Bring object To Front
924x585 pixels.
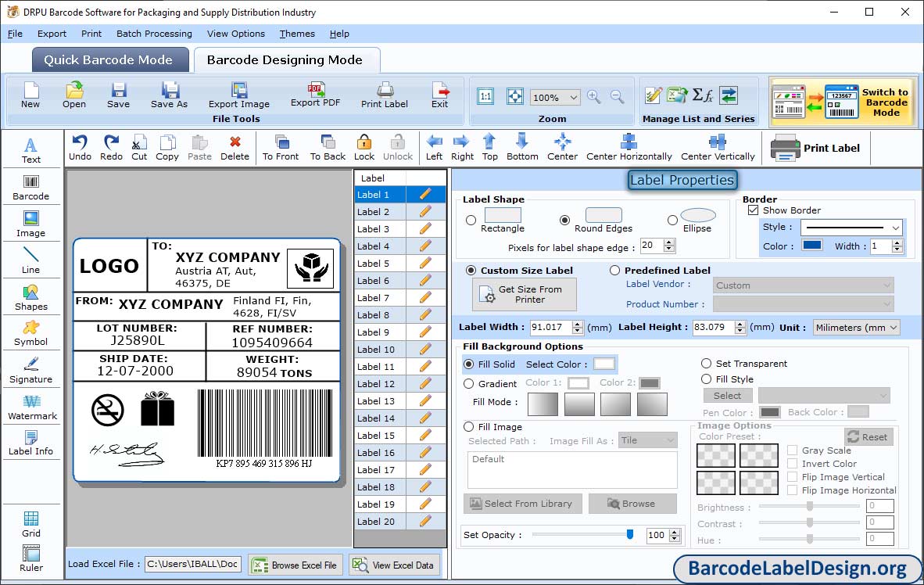pos(281,148)
